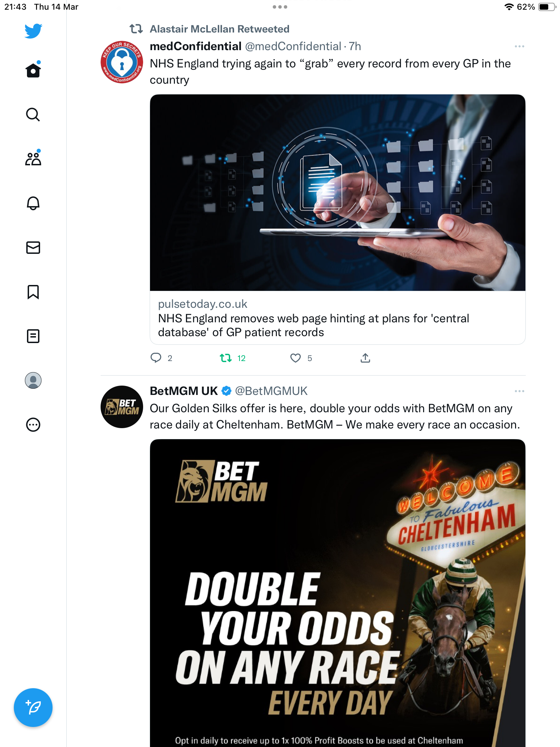Open the Search magnifier icon
This screenshot has height=747, width=560.
pos(33,114)
